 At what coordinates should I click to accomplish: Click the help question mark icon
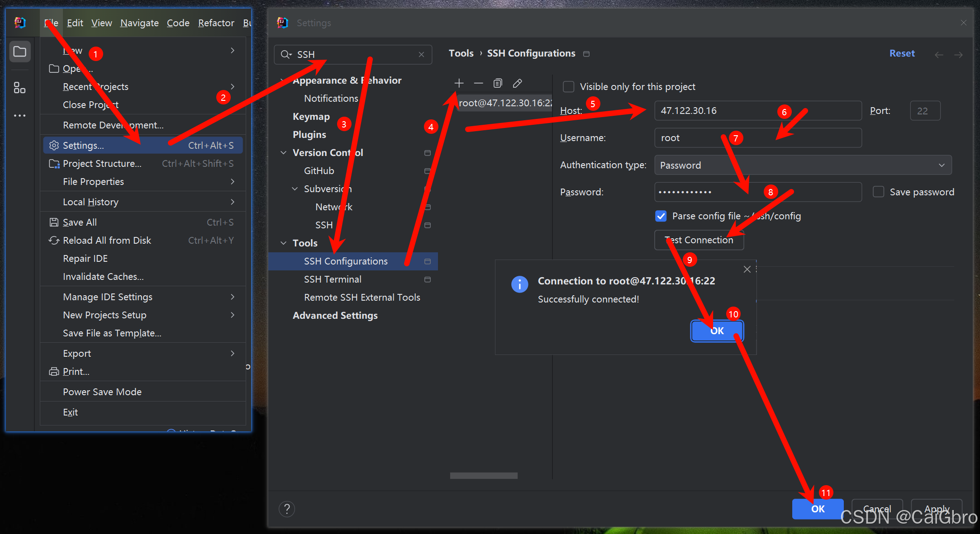(287, 509)
